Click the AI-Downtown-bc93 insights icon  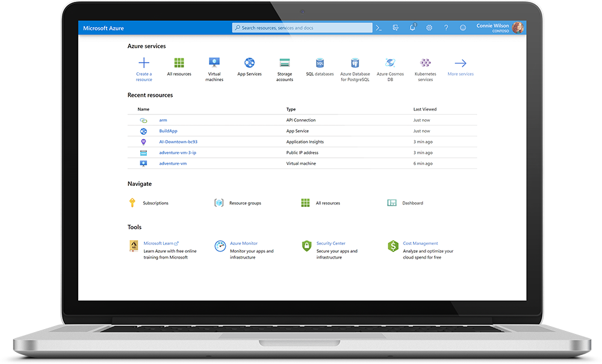[x=144, y=142]
